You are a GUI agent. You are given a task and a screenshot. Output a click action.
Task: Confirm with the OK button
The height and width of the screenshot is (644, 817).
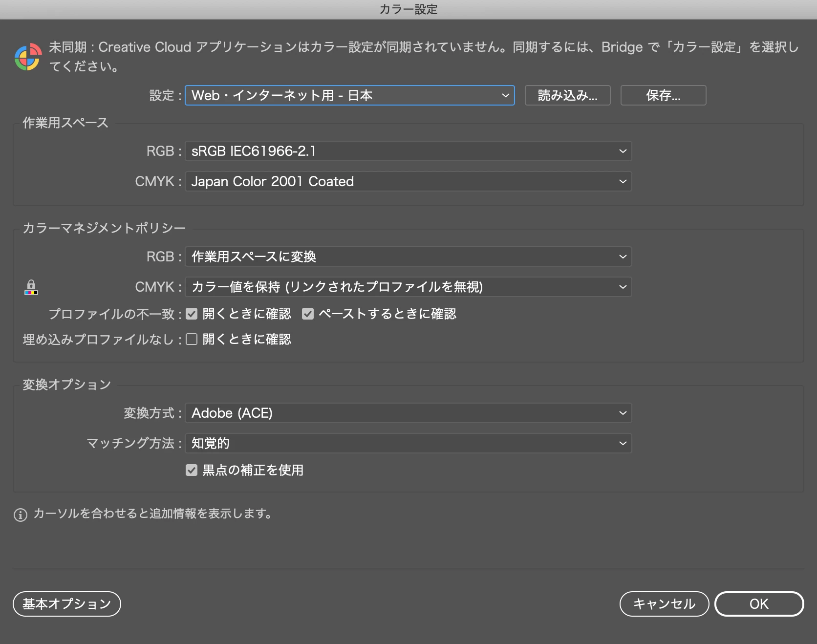point(759,604)
